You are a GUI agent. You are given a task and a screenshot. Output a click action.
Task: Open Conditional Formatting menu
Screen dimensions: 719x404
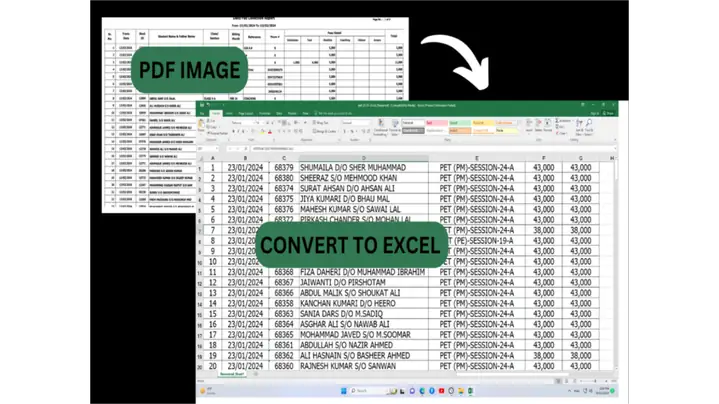click(x=381, y=127)
